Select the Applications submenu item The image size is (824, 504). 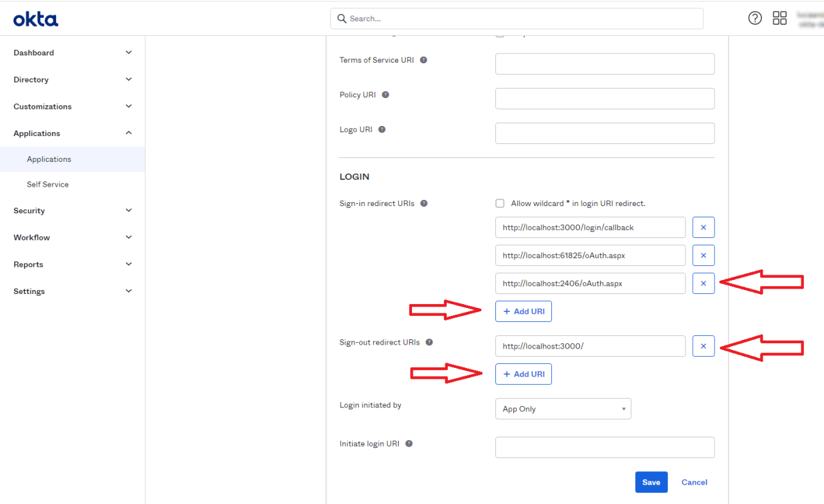49,159
